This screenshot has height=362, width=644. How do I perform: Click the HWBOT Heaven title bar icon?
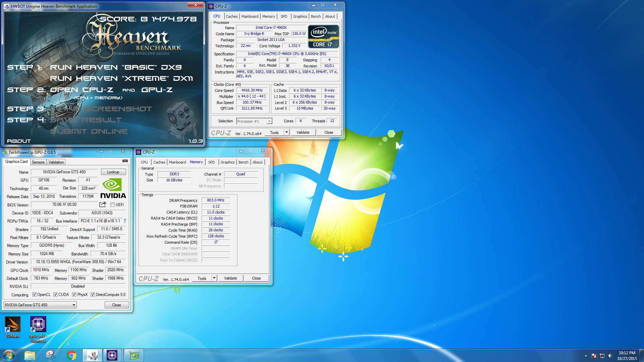pos(7,6)
